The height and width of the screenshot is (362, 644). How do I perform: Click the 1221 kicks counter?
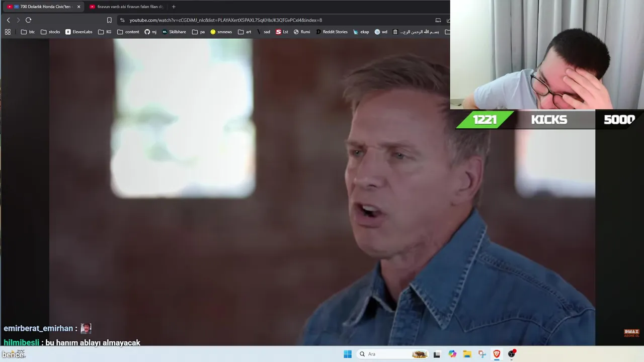485,120
